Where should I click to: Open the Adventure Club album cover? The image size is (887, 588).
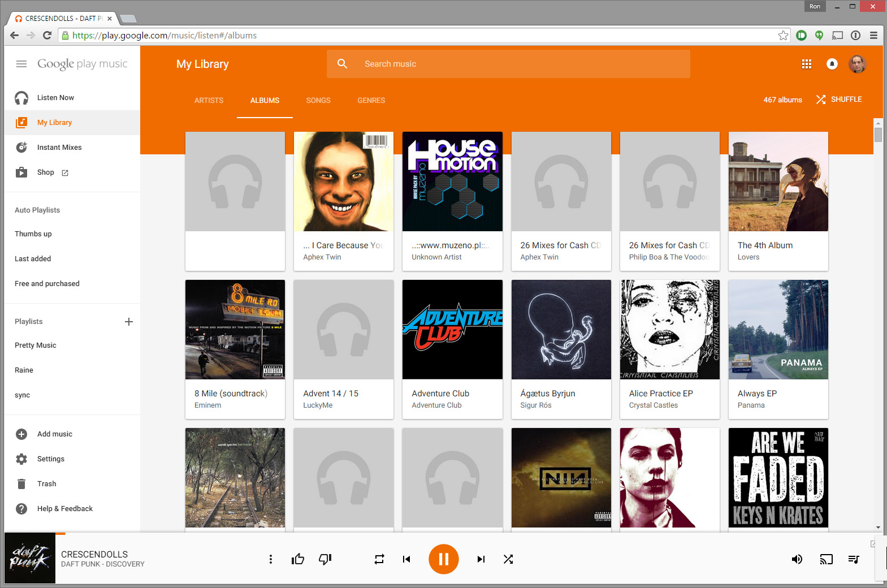[x=452, y=330]
